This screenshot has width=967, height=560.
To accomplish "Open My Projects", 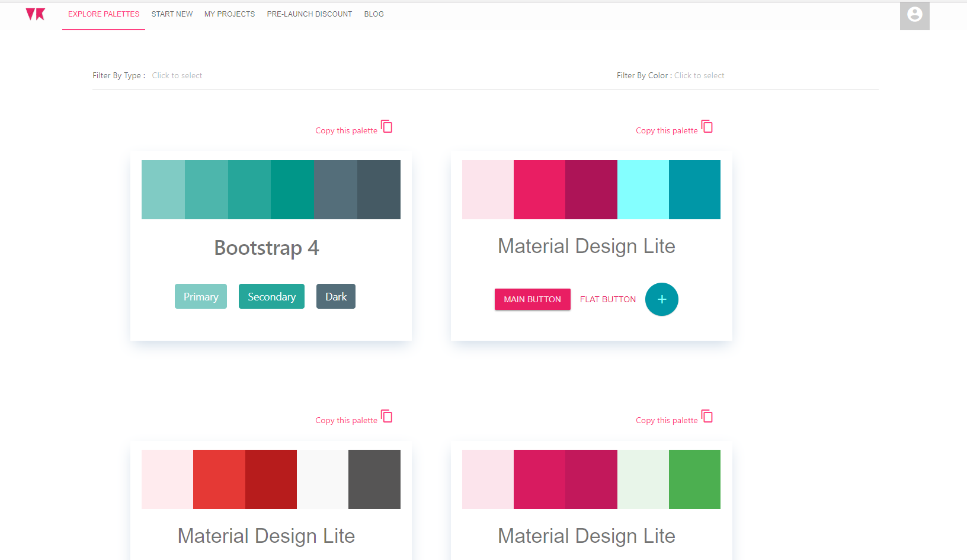I will coord(230,14).
